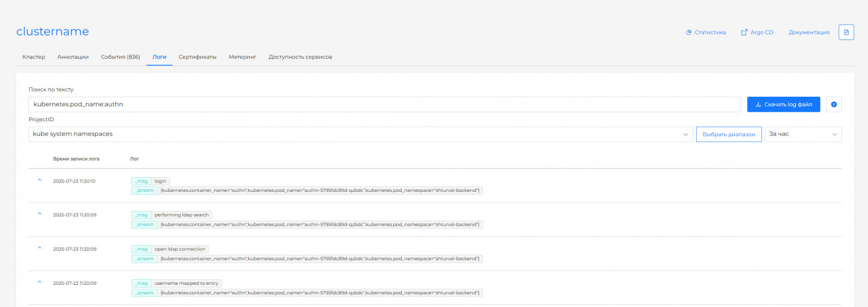Go to Доступность сервисов tab
868x307 pixels.
(x=300, y=57)
